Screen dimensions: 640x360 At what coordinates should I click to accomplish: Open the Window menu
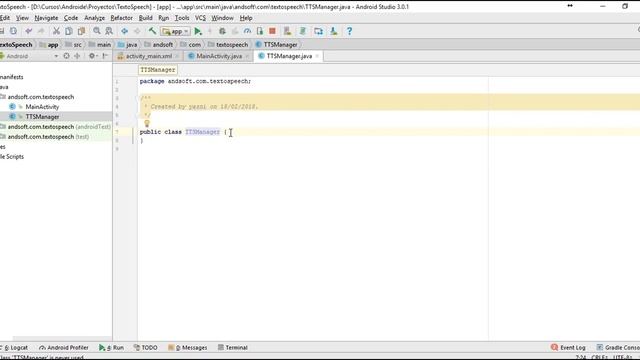tap(222, 18)
